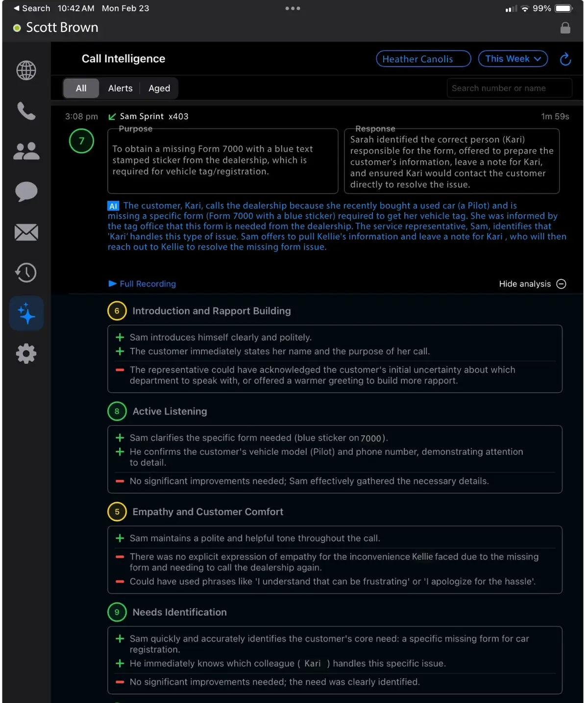Click 'Could have used phrases like' line
The height and width of the screenshot is (703, 588).
(332, 581)
